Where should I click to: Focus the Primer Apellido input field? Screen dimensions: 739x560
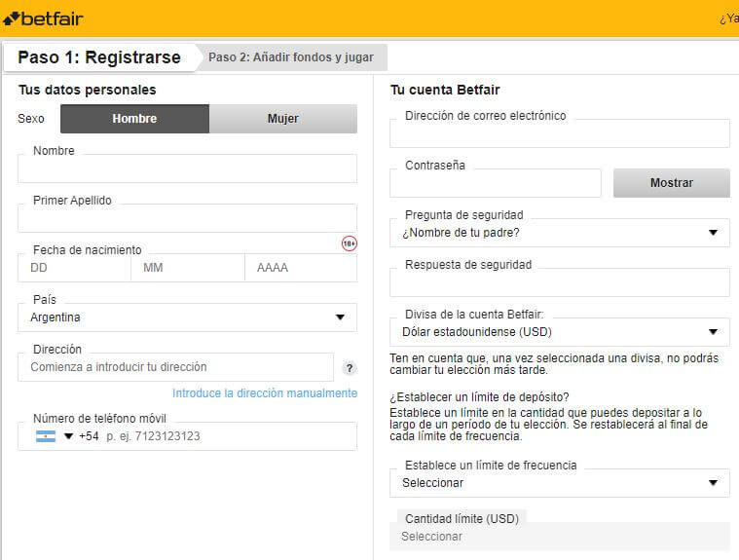tap(187, 218)
